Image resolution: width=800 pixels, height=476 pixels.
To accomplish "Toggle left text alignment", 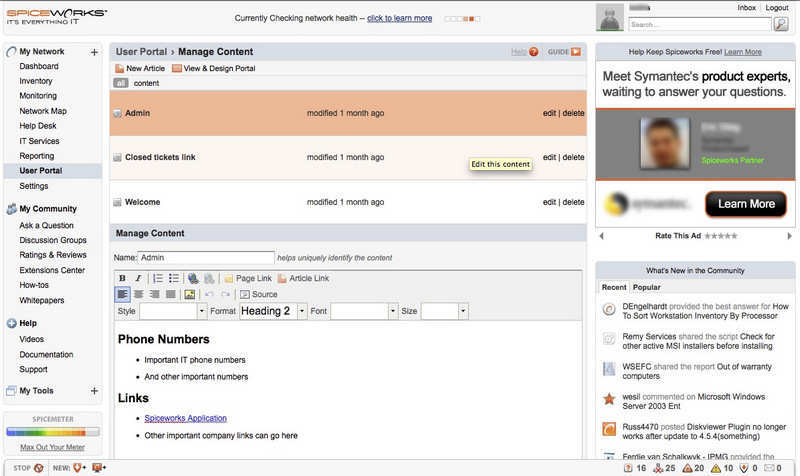I will coord(122,294).
